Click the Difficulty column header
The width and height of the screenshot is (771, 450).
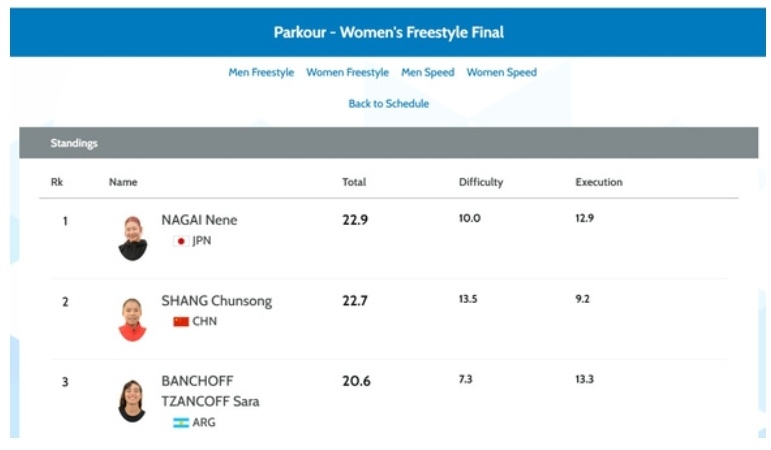(481, 182)
